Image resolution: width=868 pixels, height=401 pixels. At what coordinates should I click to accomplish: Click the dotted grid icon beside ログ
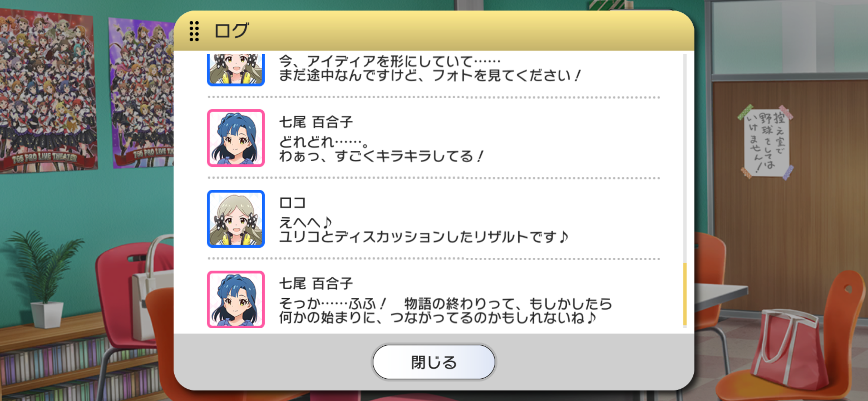[194, 31]
